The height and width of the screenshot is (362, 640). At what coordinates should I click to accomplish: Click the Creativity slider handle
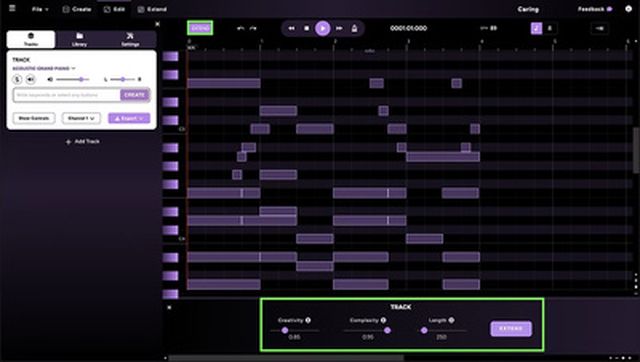pyautogui.click(x=285, y=330)
